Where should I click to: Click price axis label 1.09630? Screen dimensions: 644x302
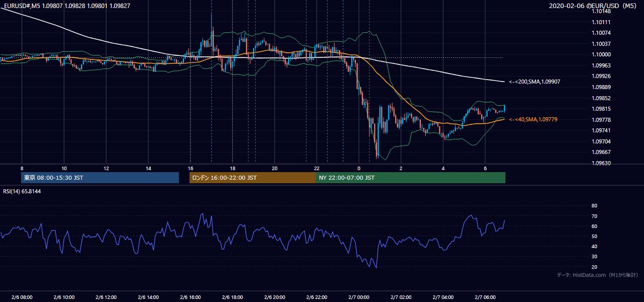pyautogui.click(x=601, y=163)
